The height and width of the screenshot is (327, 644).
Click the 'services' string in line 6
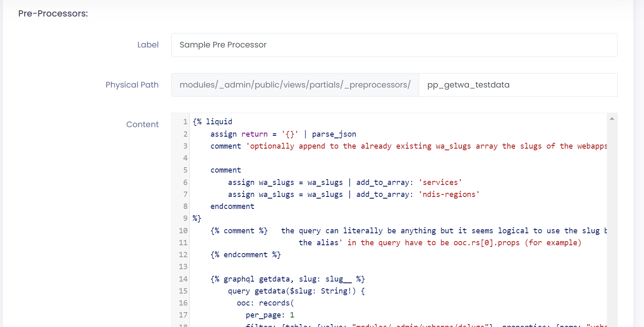pyautogui.click(x=440, y=182)
